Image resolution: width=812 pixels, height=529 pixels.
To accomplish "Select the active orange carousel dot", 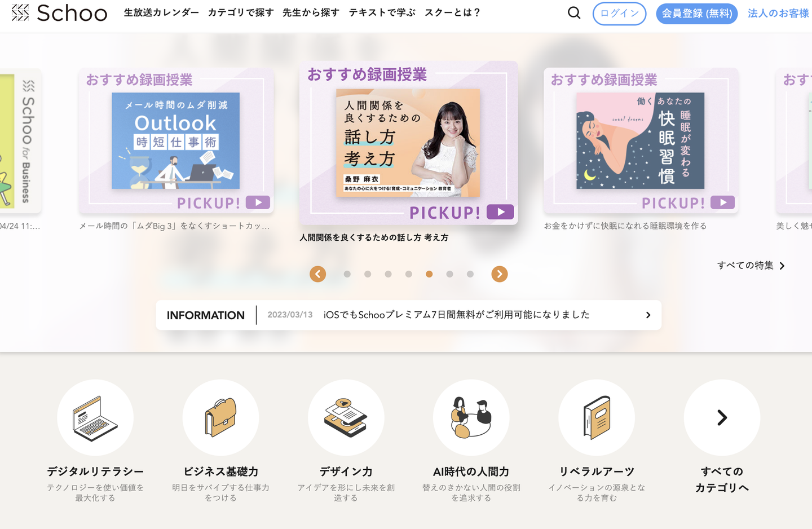I will click(429, 274).
